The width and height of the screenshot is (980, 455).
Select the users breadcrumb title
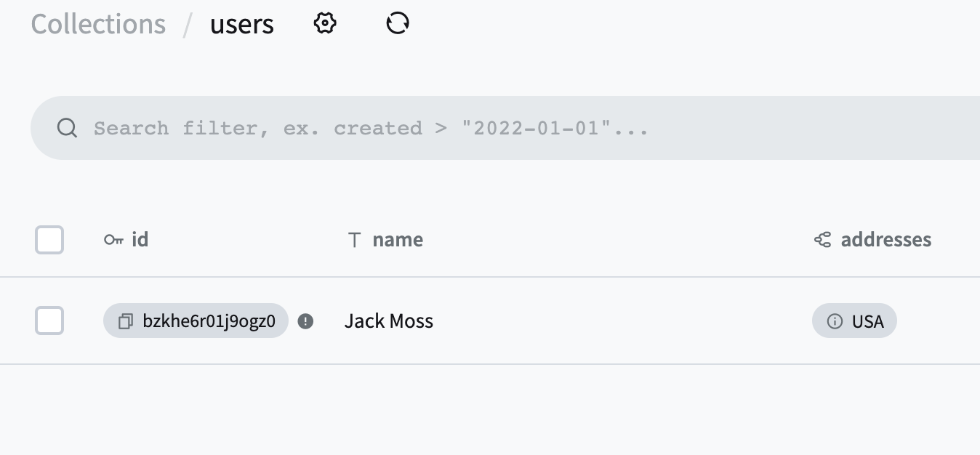[x=241, y=23]
